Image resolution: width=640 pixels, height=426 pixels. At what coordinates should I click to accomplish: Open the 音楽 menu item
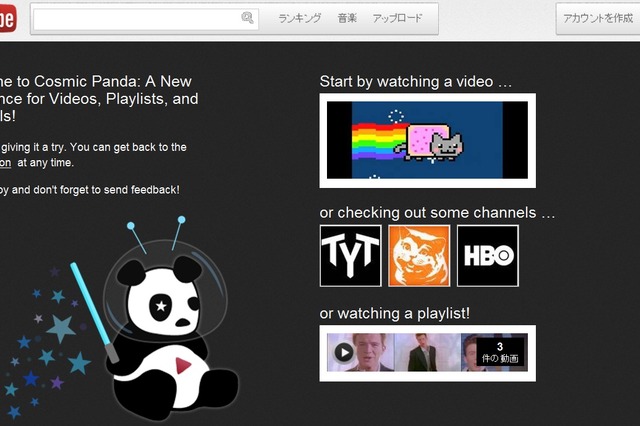coord(347,18)
